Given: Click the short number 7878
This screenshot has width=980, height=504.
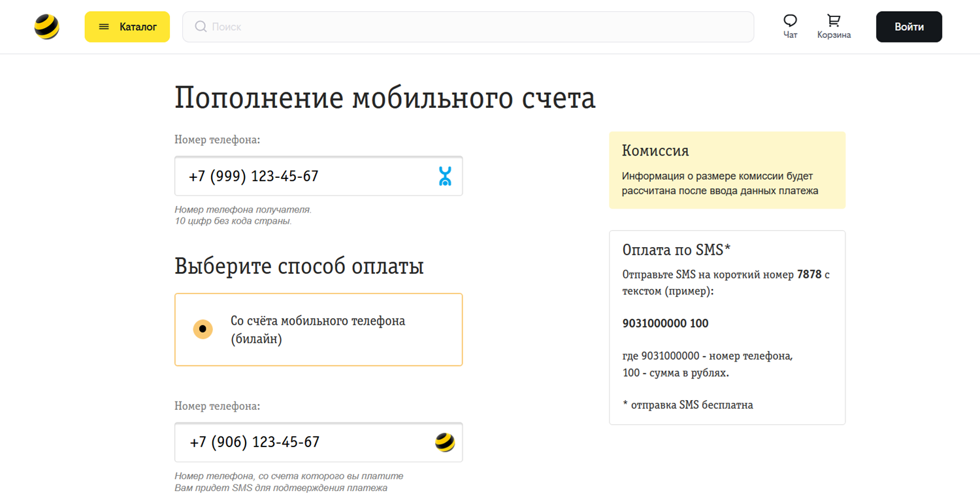Looking at the screenshot, I should (x=809, y=275).
